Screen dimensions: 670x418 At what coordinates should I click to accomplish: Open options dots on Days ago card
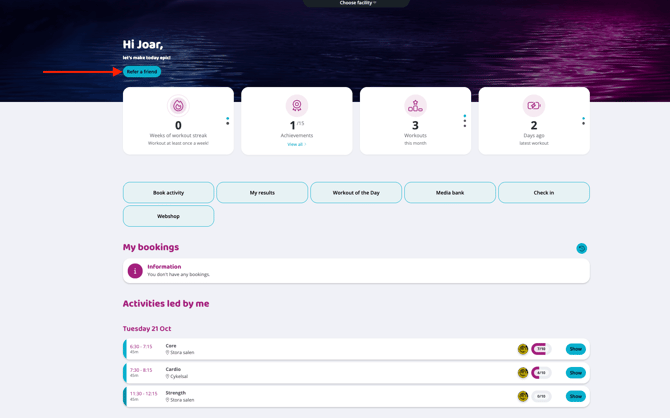pyautogui.click(x=583, y=121)
